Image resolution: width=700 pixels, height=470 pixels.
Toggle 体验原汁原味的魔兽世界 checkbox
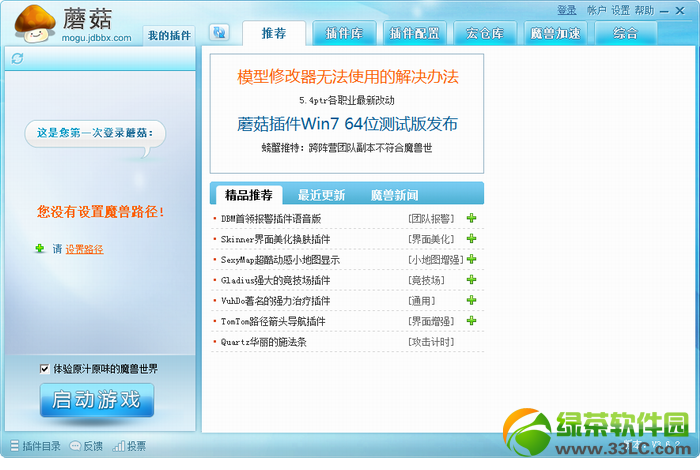(44, 369)
